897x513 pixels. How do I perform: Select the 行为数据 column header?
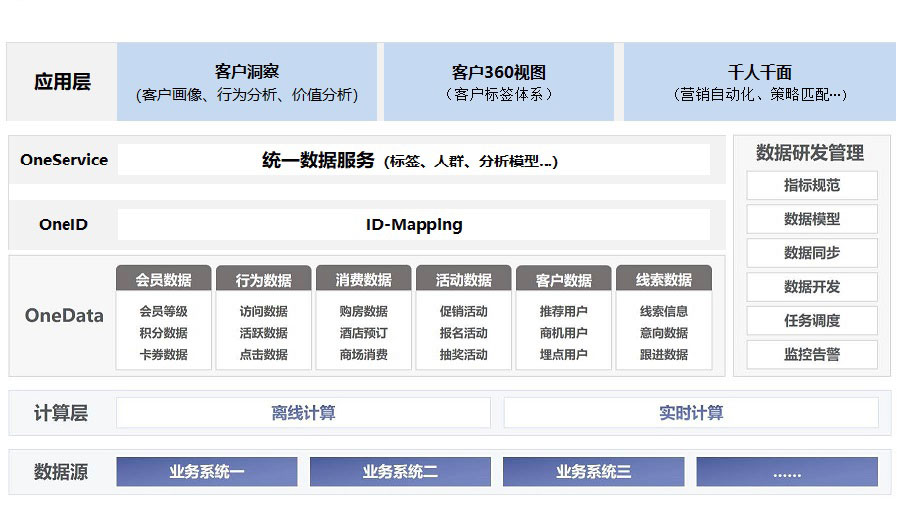[263, 280]
